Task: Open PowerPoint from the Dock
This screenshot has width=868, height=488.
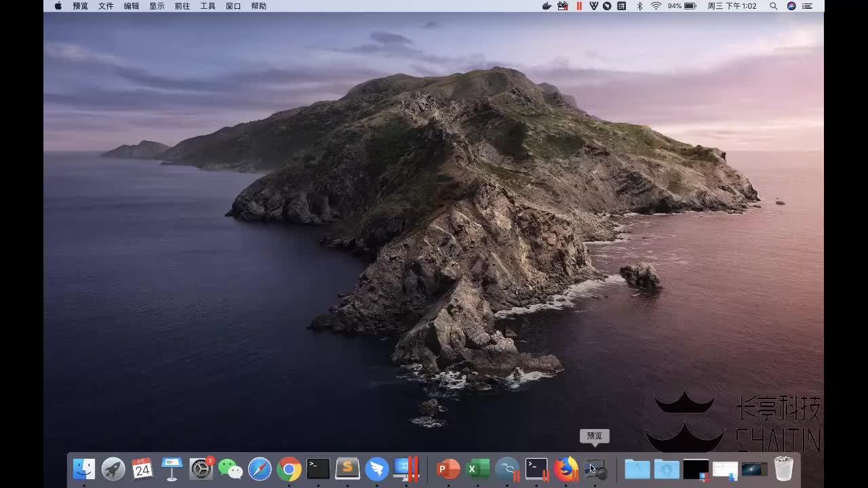Action: (448, 468)
